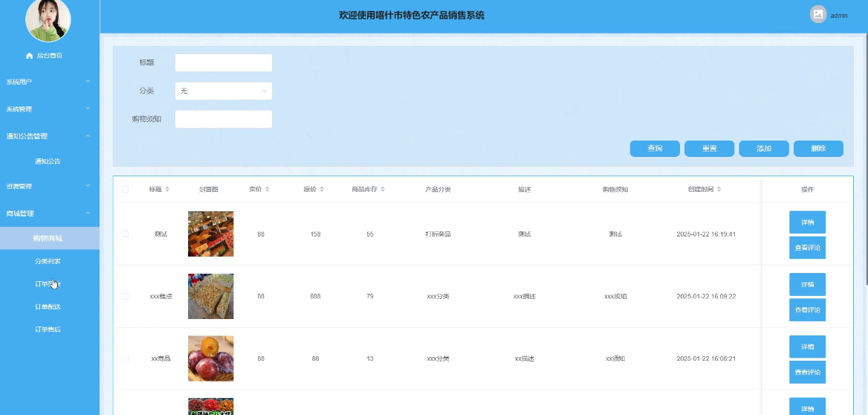
Task: Expand the 系统管理 menu chevron
Action: (88, 109)
